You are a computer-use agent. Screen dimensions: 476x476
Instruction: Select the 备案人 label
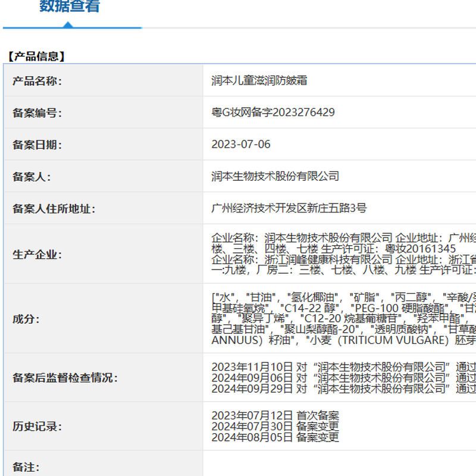(x=32, y=177)
